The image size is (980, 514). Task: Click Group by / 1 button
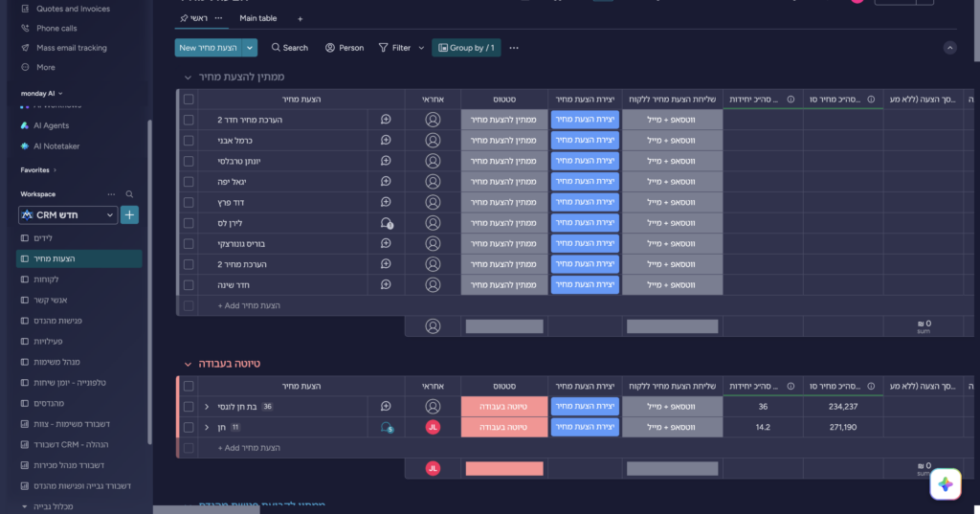click(466, 48)
